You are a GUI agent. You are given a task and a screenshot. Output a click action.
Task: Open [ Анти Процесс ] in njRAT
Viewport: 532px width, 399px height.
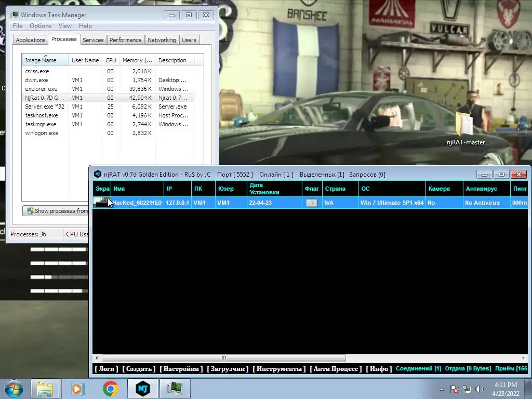click(x=336, y=369)
